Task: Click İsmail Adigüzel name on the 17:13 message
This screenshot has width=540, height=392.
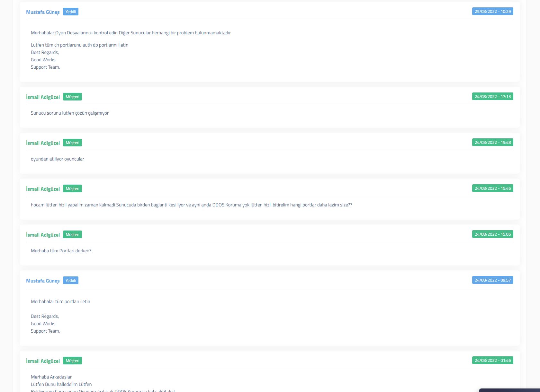Action: (x=43, y=97)
